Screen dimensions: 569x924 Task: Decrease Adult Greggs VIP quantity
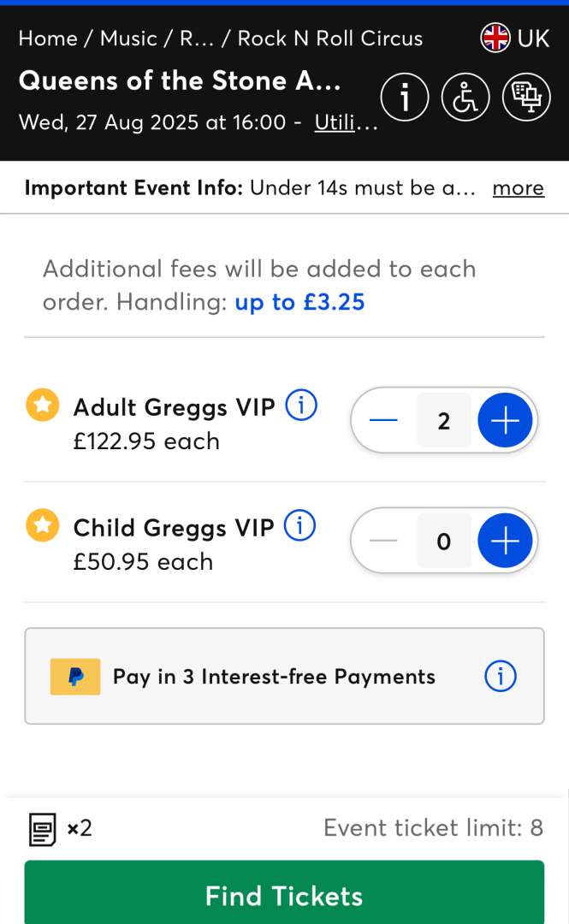click(x=383, y=421)
